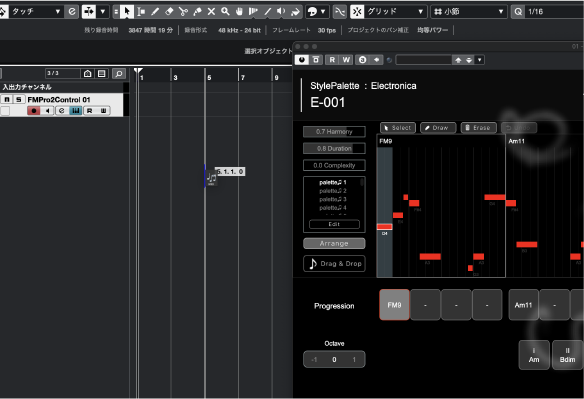This screenshot has width=584, height=399.
Task: Select the FM9 progression slot
Action: (x=394, y=305)
